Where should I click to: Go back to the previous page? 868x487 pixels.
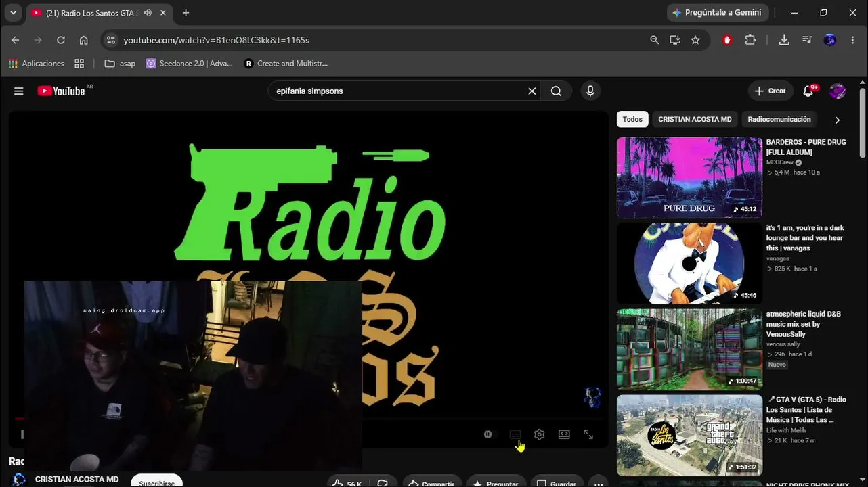click(16, 40)
